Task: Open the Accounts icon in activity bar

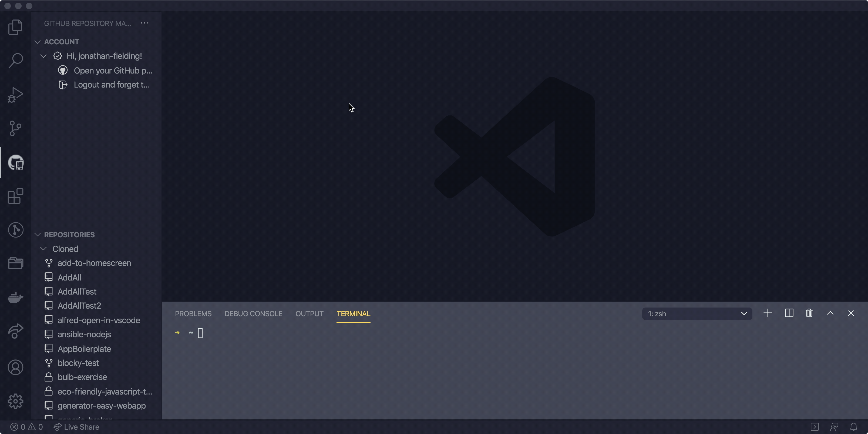Action: (15, 367)
